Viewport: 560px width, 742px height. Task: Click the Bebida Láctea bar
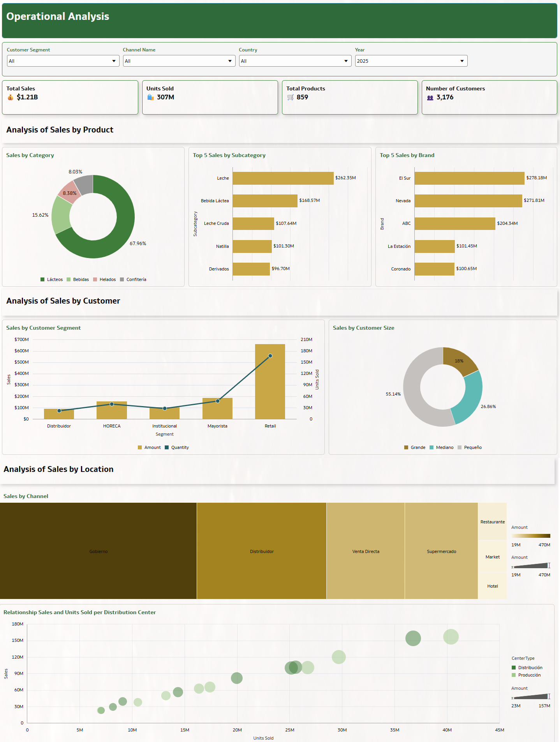(x=265, y=201)
